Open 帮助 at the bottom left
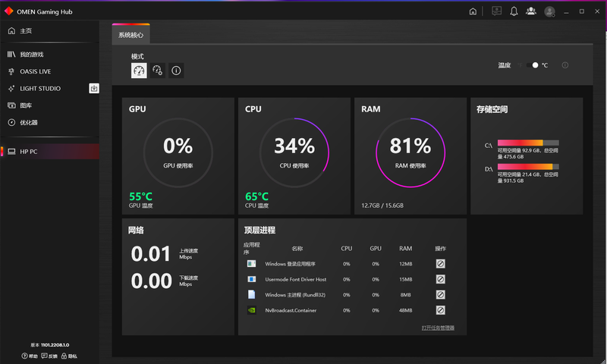The height and width of the screenshot is (364, 607). 29,356
